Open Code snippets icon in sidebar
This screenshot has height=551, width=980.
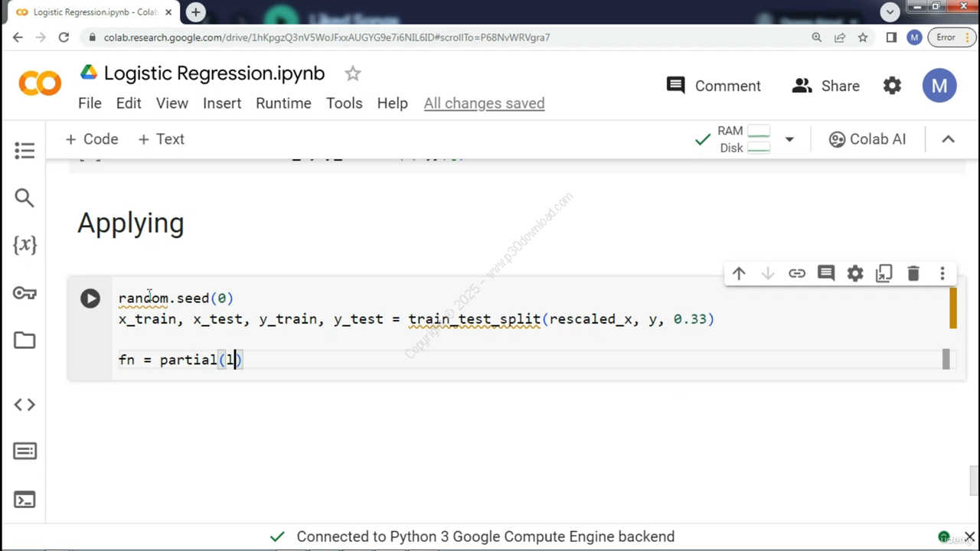click(24, 404)
